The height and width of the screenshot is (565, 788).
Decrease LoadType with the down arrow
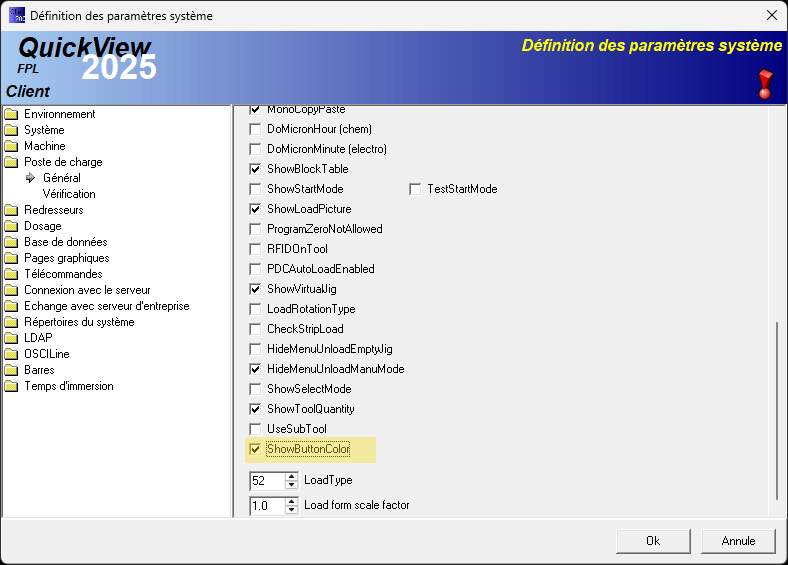[x=291, y=485]
